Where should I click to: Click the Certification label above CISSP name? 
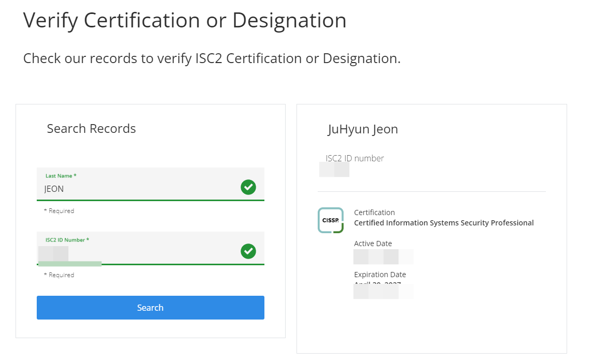tap(375, 213)
